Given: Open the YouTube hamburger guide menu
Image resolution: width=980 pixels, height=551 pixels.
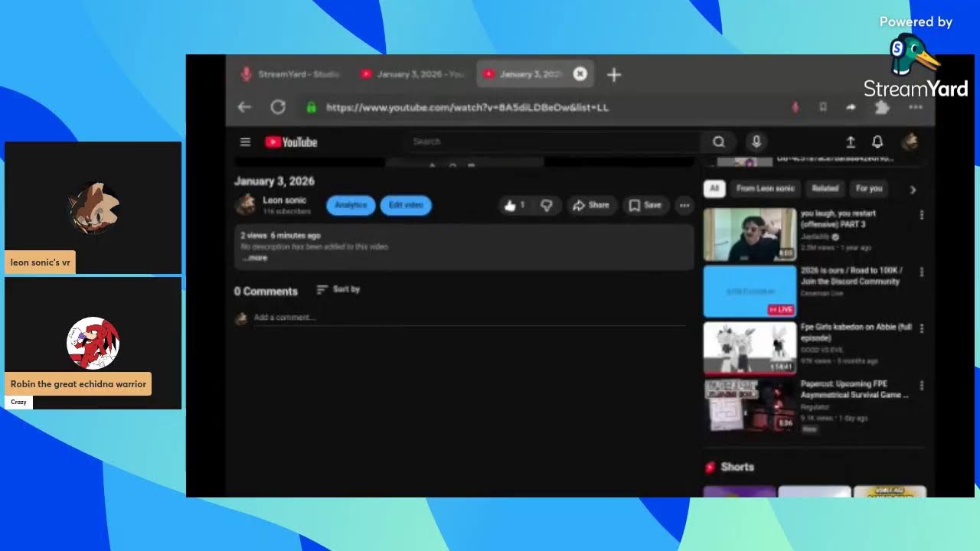Looking at the screenshot, I should (245, 142).
